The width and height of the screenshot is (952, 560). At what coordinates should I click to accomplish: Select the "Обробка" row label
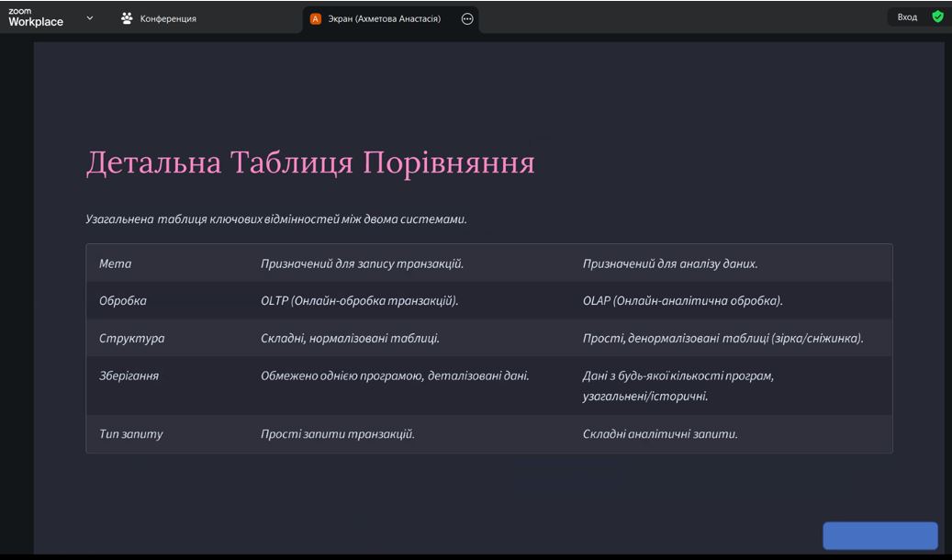pos(122,300)
